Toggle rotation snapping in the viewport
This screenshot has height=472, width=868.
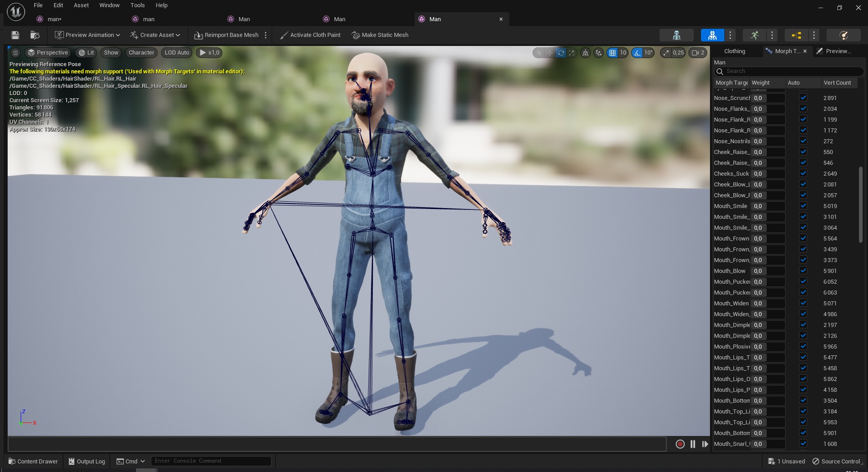click(x=637, y=53)
